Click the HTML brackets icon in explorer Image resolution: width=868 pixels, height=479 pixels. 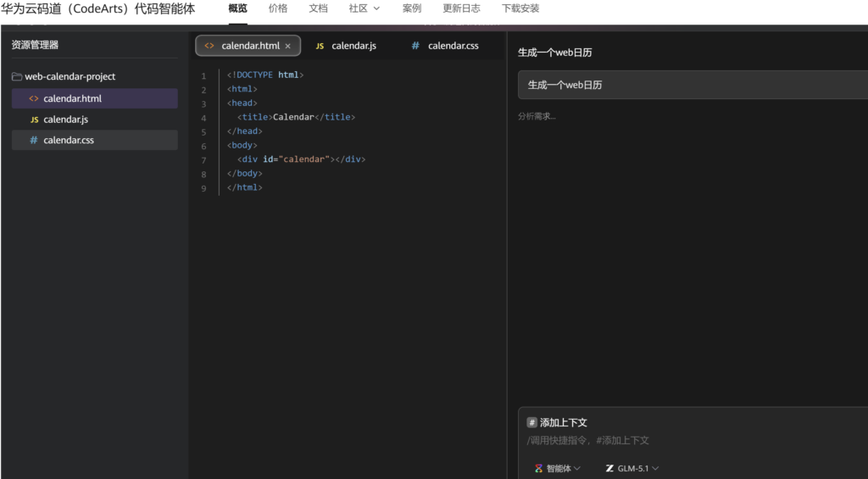pos(34,98)
